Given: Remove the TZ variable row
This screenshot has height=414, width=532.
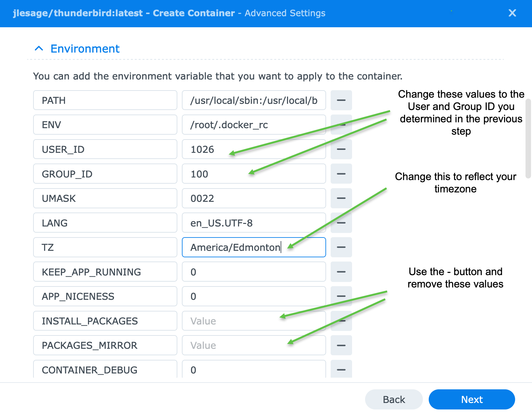Looking at the screenshot, I should click(341, 247).
